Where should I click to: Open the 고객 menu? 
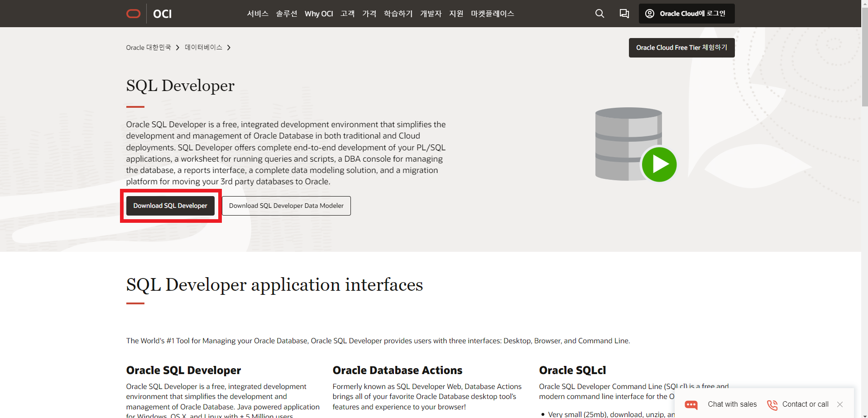point(348,14)
